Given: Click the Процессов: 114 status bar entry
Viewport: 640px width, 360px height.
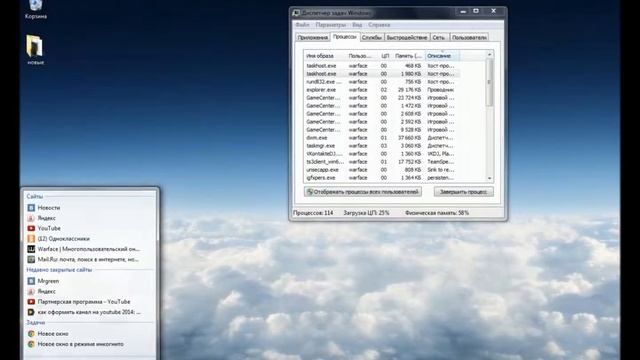Looking at the screenshot, I should [313, 213].
